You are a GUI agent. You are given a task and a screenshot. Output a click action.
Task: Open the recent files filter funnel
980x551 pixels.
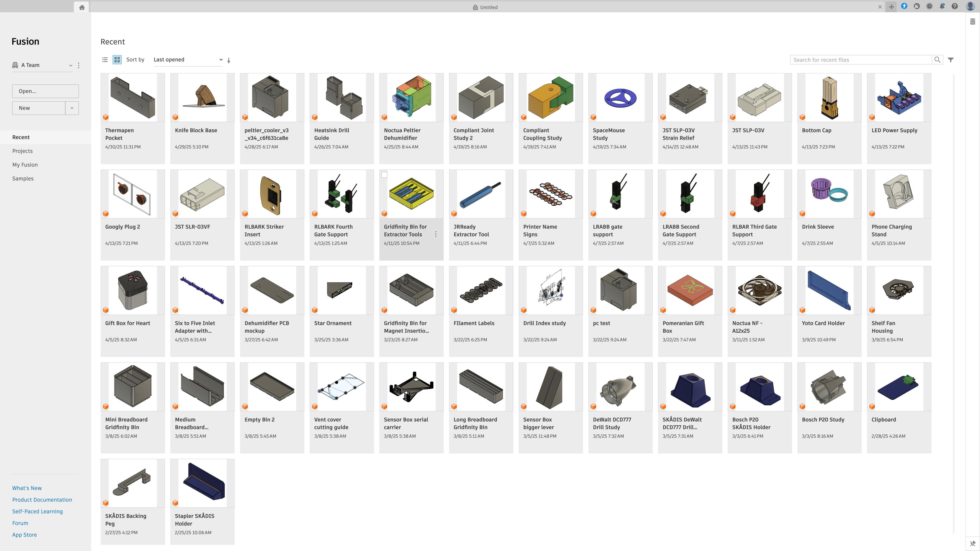(x=951, y=60)
